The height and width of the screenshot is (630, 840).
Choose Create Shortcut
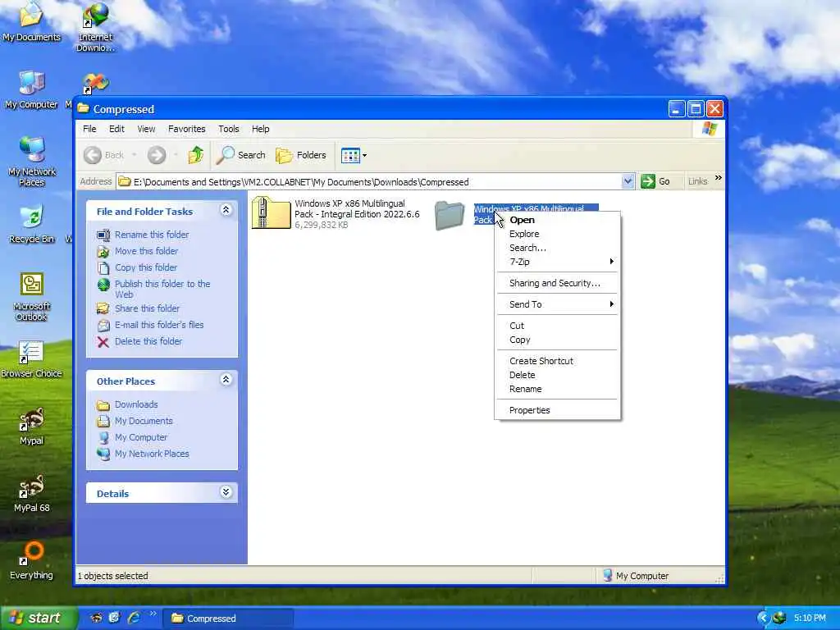point(557,361)
